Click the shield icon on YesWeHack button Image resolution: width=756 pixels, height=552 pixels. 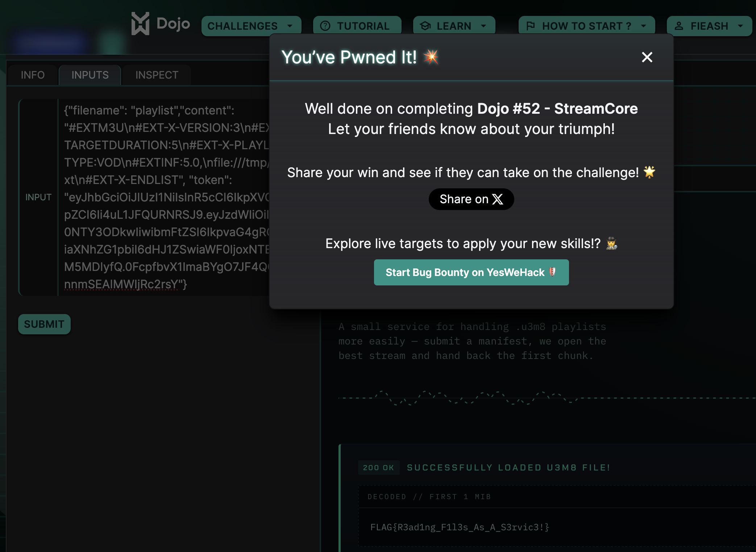pyautogui.click(x=553, y=272)
